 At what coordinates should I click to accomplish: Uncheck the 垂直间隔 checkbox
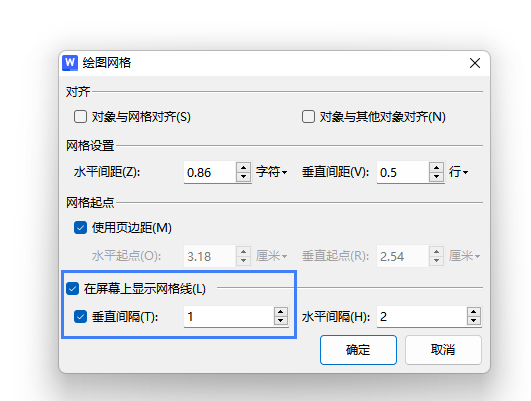80,317
